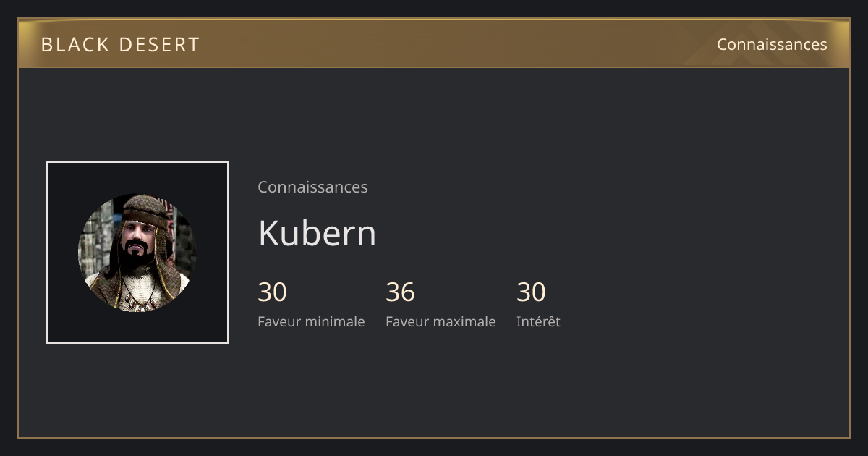Open the Connaissances header link
The height and width of the screenshot is (456, 868).
pyautogui.click(x=772, y=44)
